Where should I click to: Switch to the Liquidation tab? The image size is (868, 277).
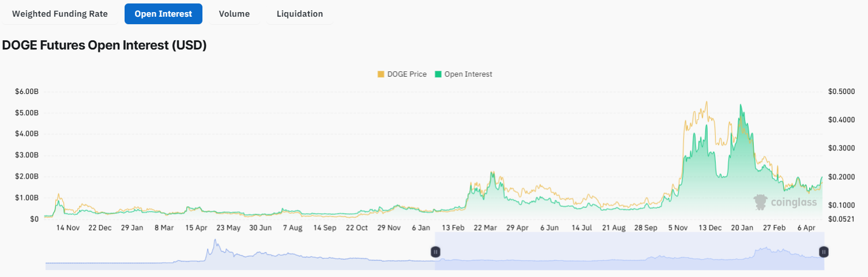pyautogui.click(x=300, y=14)
